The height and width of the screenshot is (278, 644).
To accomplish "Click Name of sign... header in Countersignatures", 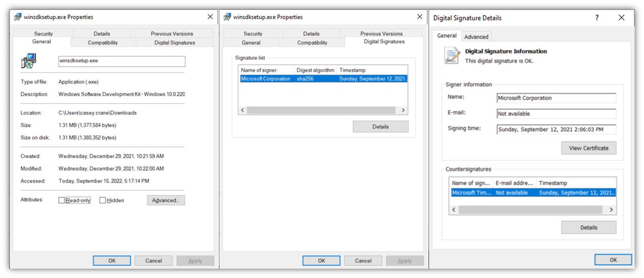I will (472, 183).
